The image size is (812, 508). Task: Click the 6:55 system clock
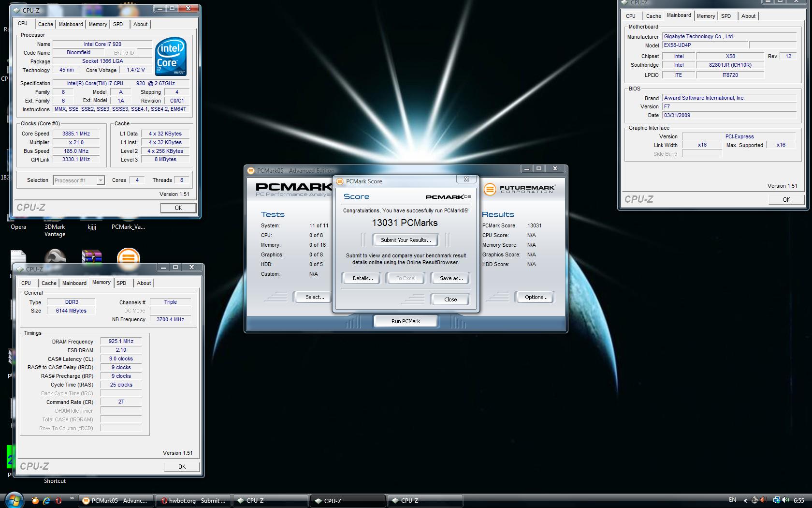pos(798,500)
